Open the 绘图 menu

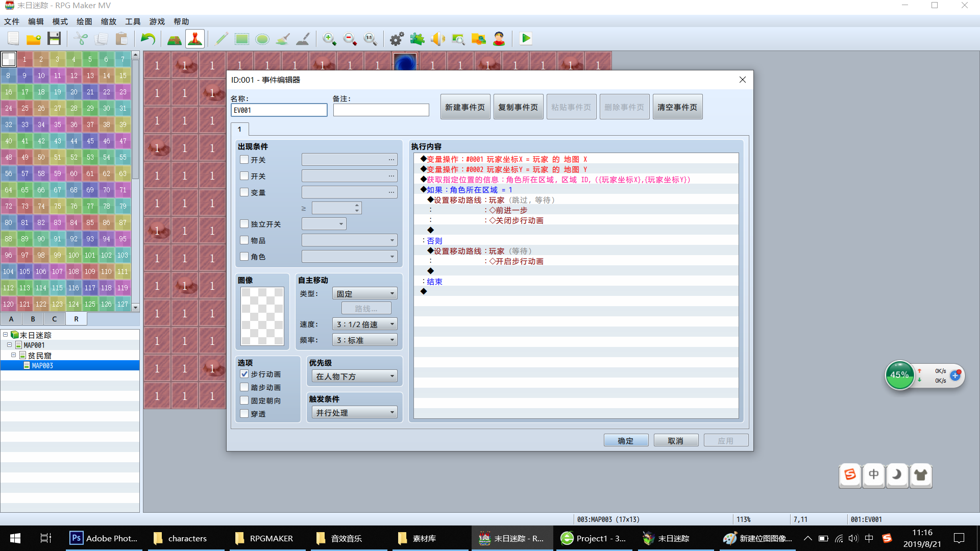tap(84, 21)
